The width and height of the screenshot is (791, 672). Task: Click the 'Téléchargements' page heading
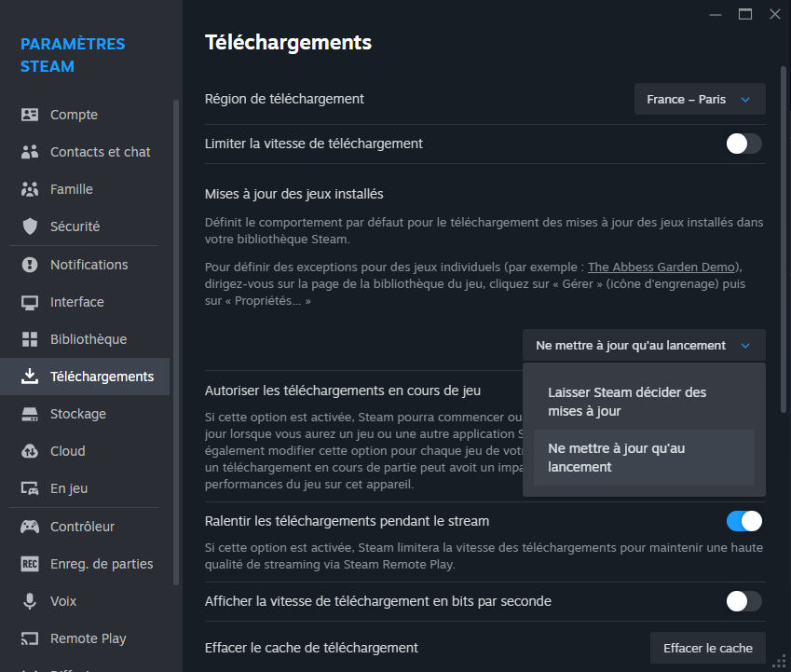(x=288, y=43)
